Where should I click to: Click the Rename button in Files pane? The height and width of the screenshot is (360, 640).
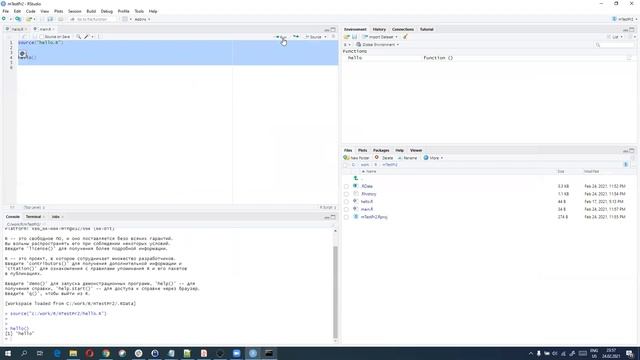click(407, 158)
